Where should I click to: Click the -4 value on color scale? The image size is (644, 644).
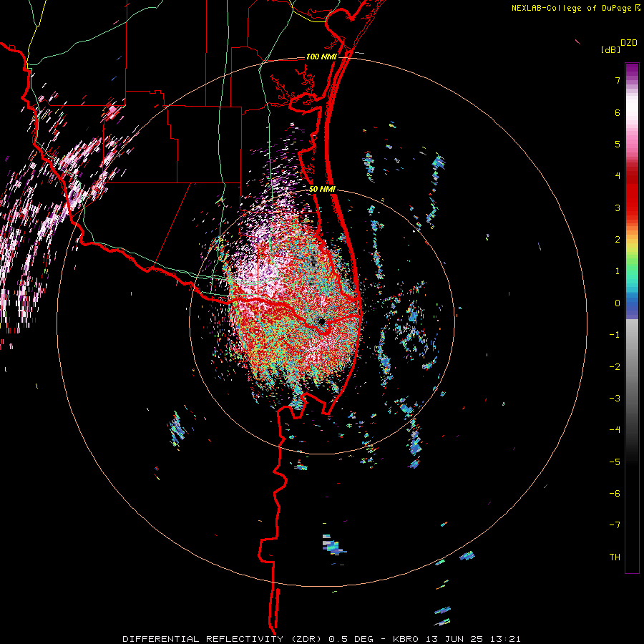pyautogui.click(x=615, y=430)
